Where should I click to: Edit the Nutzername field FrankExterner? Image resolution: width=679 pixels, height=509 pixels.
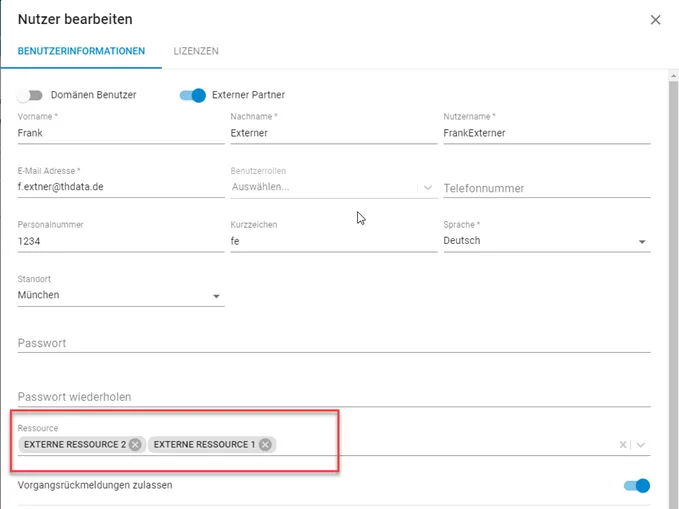pyautogui.click(x=547, y=133)
